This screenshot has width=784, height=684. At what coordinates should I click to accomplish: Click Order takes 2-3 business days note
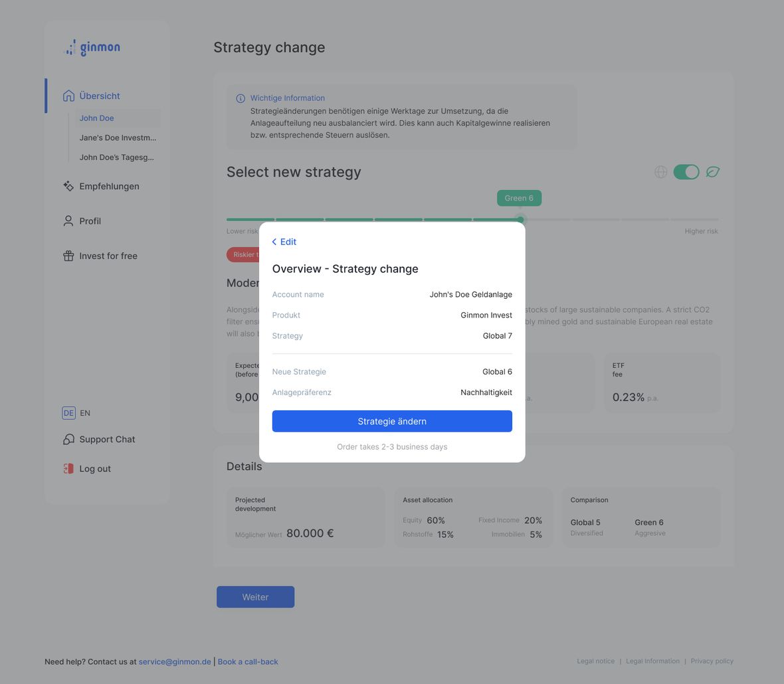[392, 447]
